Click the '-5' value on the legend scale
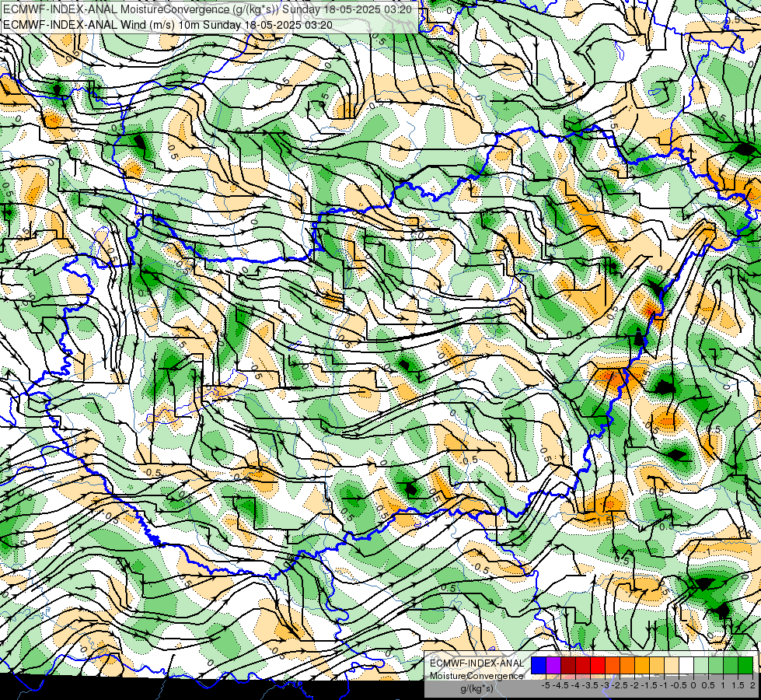Screen dimensions: 761x700 point(546,685)
